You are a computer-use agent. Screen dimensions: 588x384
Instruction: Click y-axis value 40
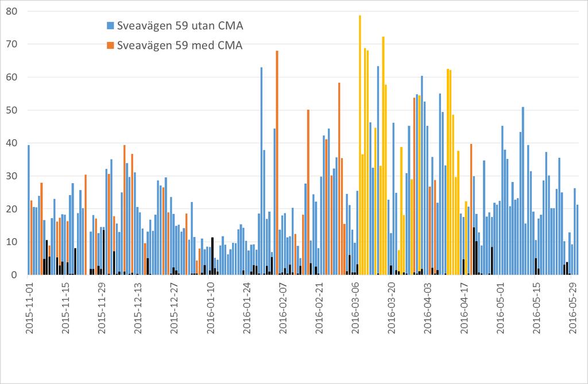(11, 143)
